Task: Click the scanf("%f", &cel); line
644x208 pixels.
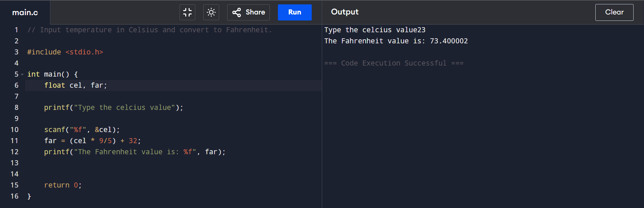Action: tap(82, 130)
